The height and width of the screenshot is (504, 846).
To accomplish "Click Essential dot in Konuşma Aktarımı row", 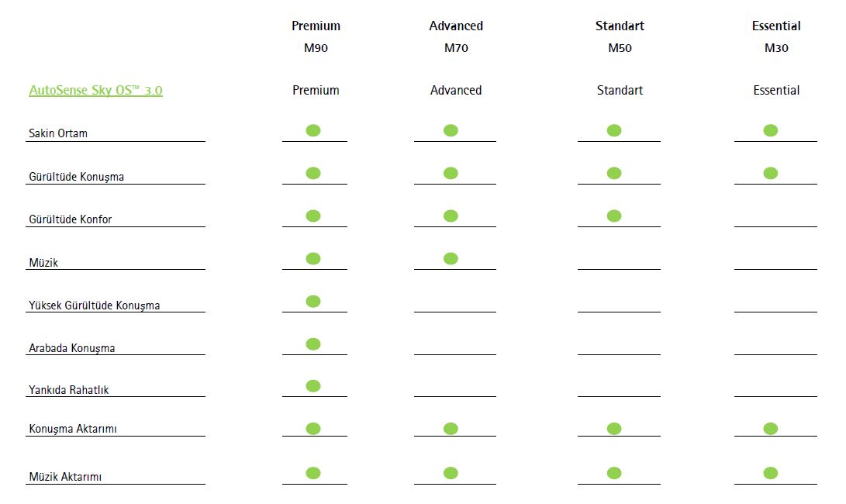I will click(x=770, y=428).
